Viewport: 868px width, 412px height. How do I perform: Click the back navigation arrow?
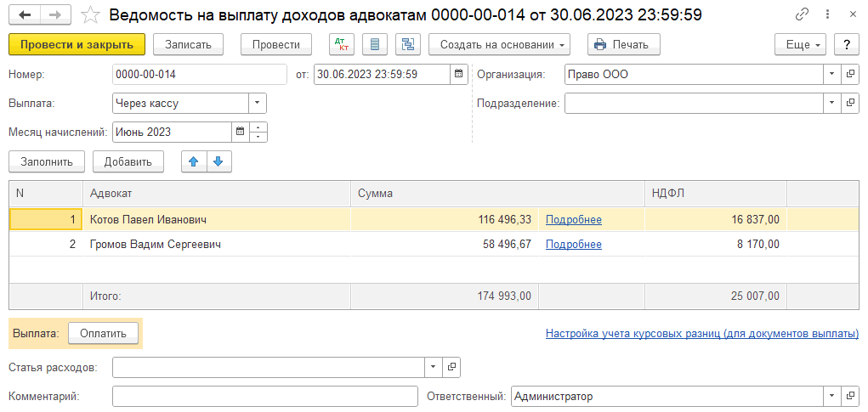click(25, 15)
